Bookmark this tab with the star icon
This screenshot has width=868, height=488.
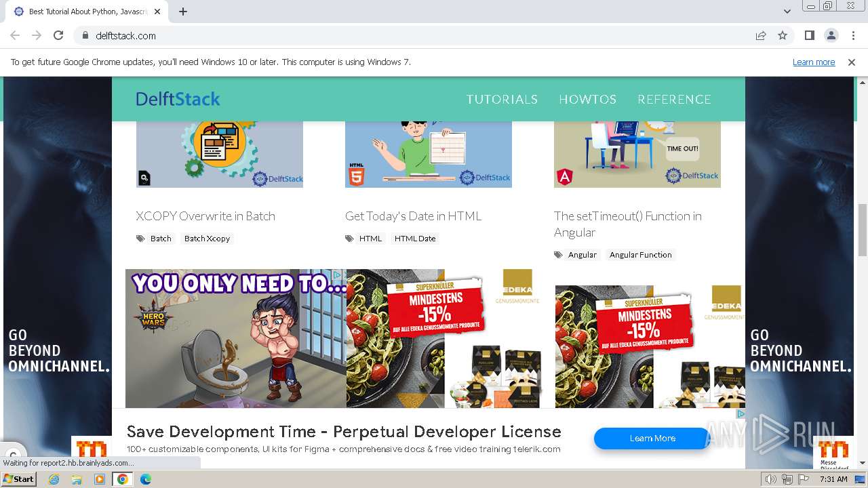(783, 35)
